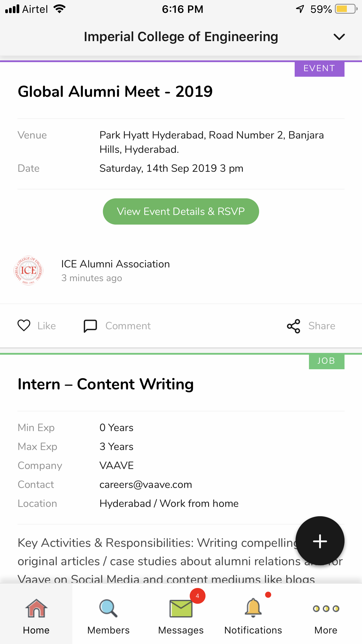Screen dimensions: 362x644
Task: Open Messages envelope icon
Action: pos(181,608)
